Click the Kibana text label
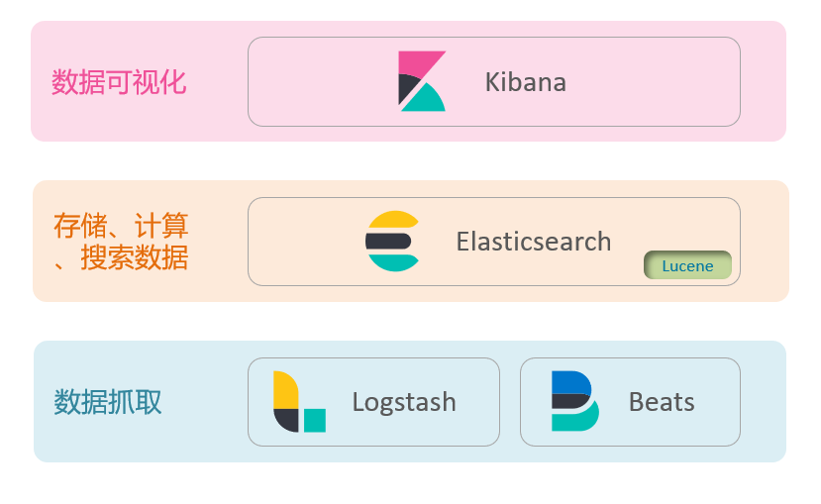 pyautogui.click(x=525, y=82)
